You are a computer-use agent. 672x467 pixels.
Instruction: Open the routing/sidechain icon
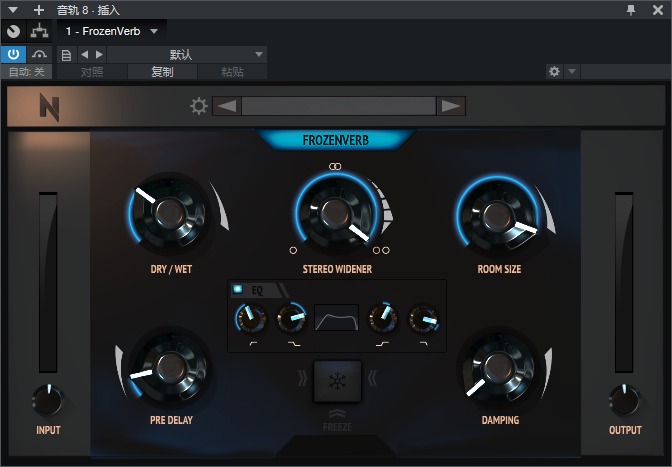[39, 31]
